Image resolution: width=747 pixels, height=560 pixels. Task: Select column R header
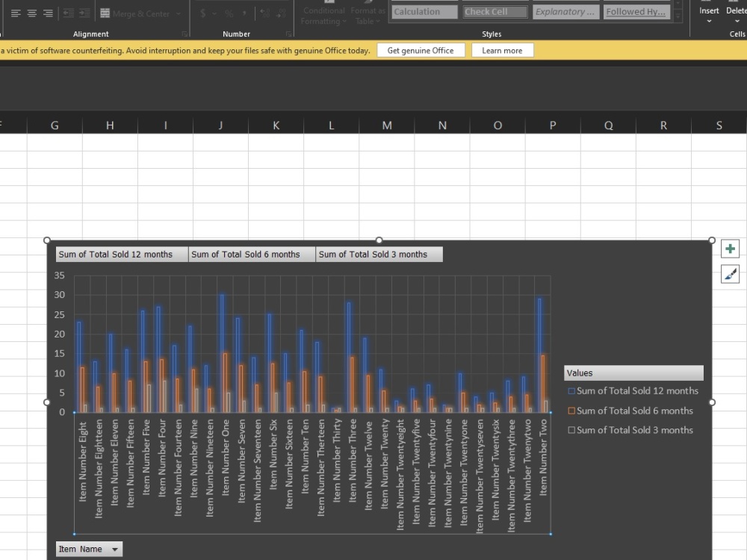663,125
